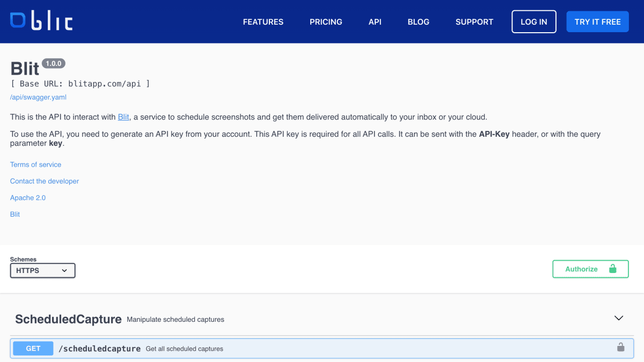The height and width of the screenshot is (362, 644).
Task: Click the Manipulate scheduled captures description
Action: coord(175,320)
